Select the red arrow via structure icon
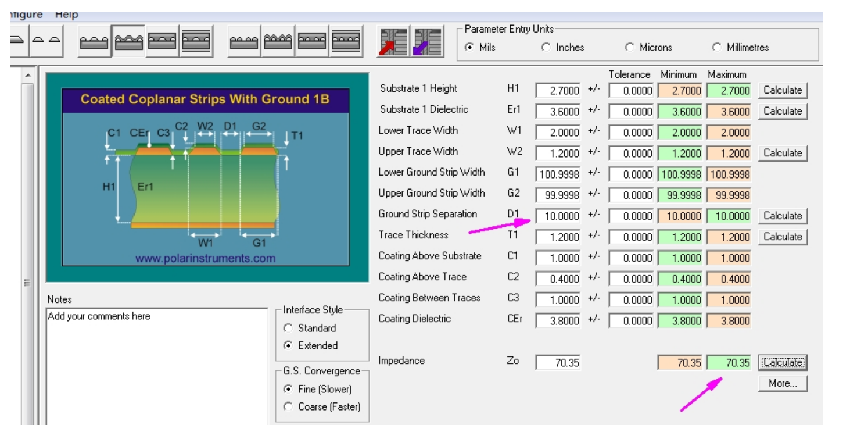 (x=393, y=42)
